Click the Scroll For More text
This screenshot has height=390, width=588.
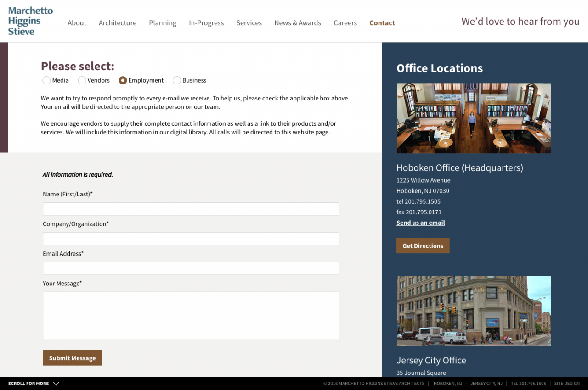pyautogui.click(x=28, y=384)
